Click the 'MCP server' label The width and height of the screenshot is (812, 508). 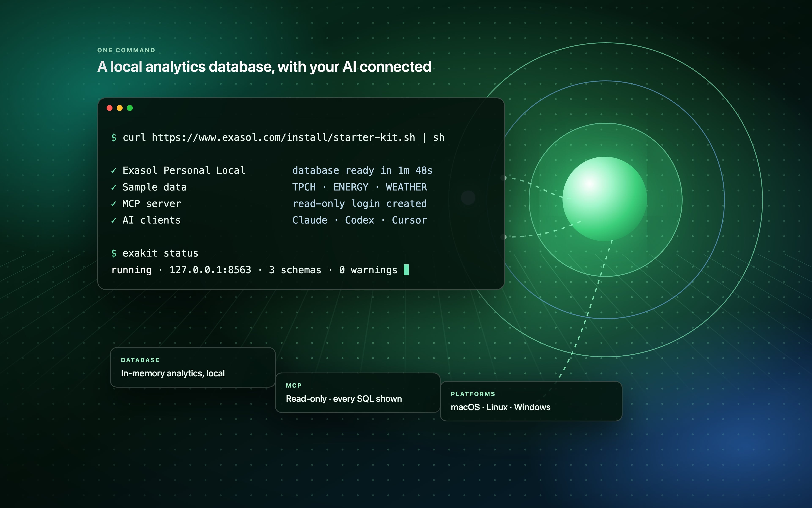152,204
